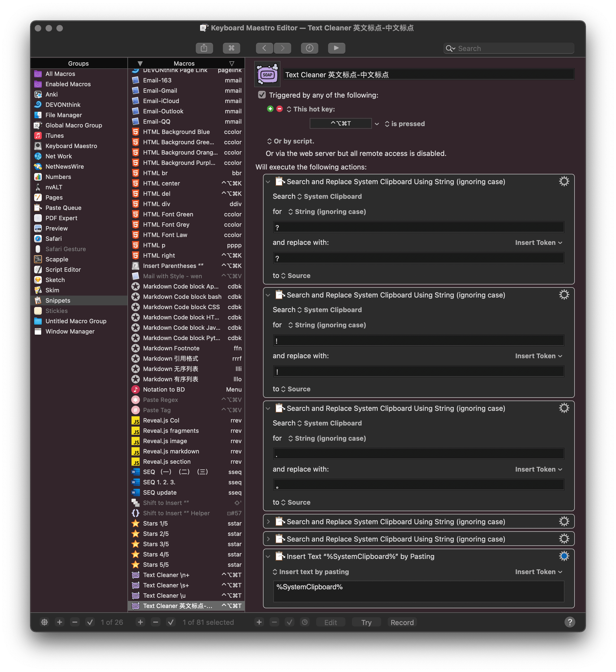The image size is (616, 672).
Task: Open the groups settings gear at bottom left
Action: tap(44, 622)
